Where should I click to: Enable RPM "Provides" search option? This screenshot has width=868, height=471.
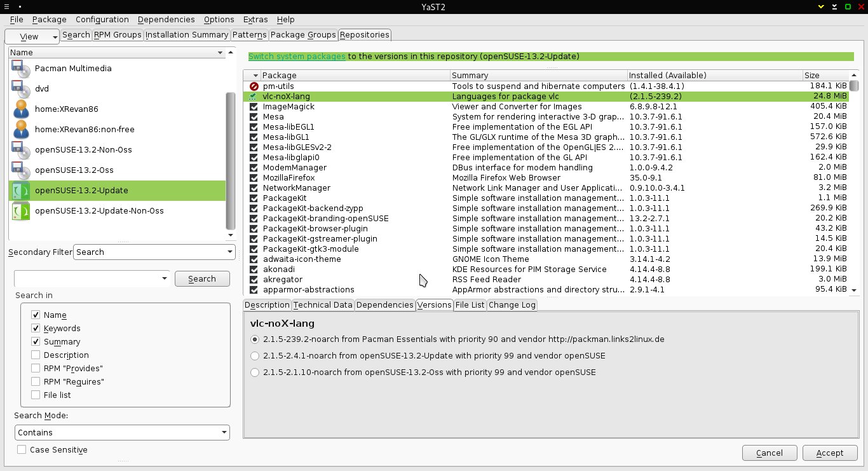pyautogui.click(x=36, y=369)
